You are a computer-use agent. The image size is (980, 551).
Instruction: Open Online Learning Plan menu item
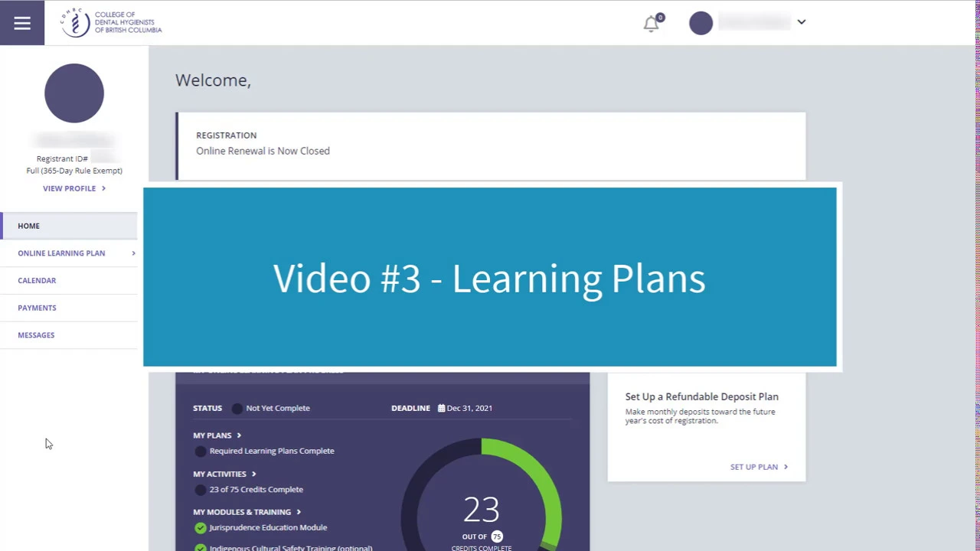point(61,253)
